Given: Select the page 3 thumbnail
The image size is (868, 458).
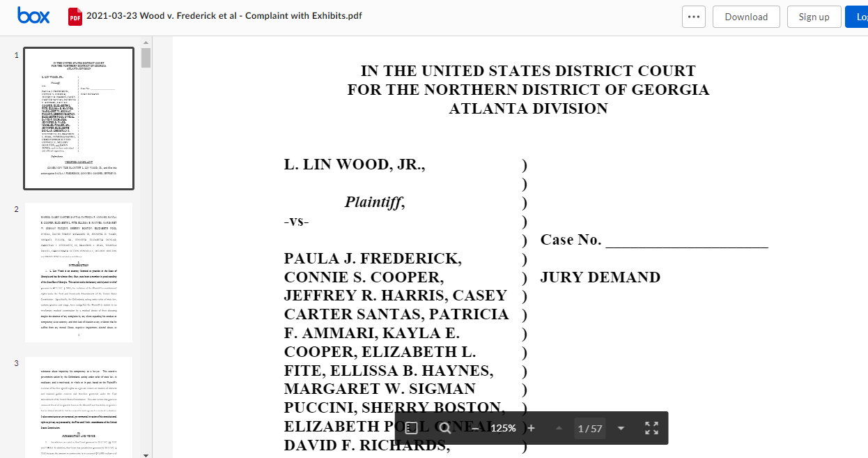Looking at the screenshot, I should (79, 407).
